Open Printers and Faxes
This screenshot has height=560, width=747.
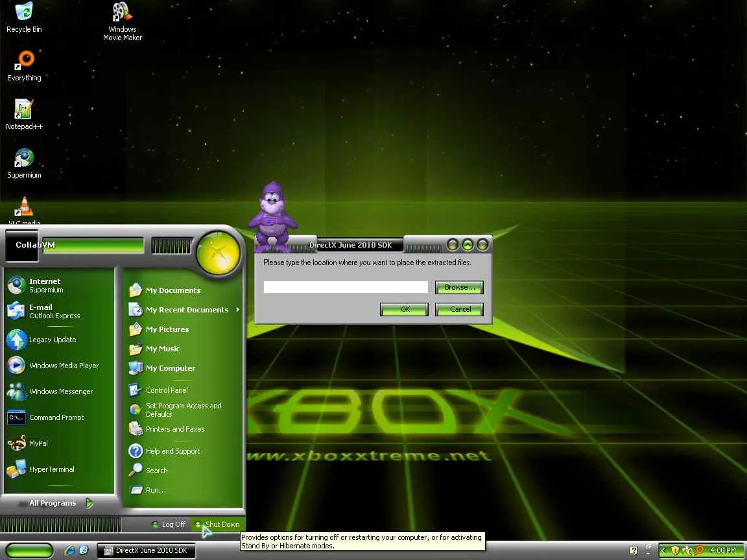coord(184,429)
